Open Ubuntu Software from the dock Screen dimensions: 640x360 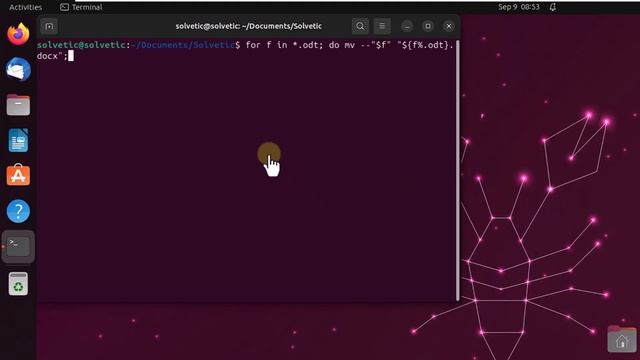18,175
